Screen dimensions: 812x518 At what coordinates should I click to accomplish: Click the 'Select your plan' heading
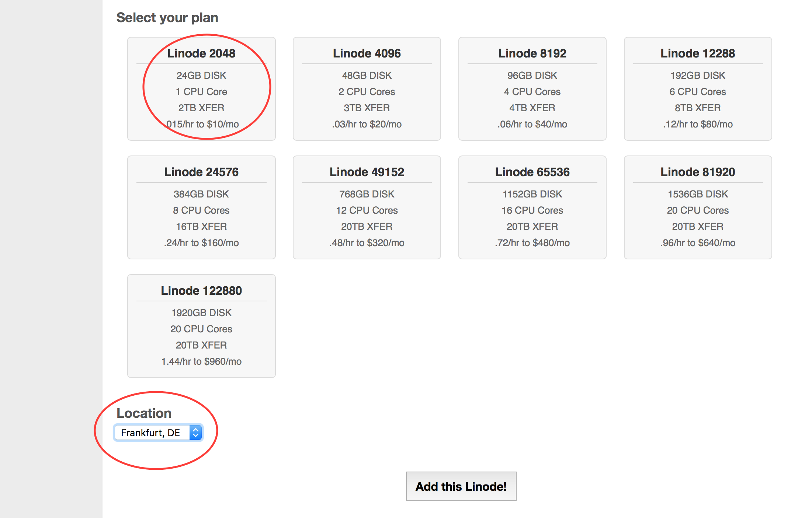click(167, 18)
